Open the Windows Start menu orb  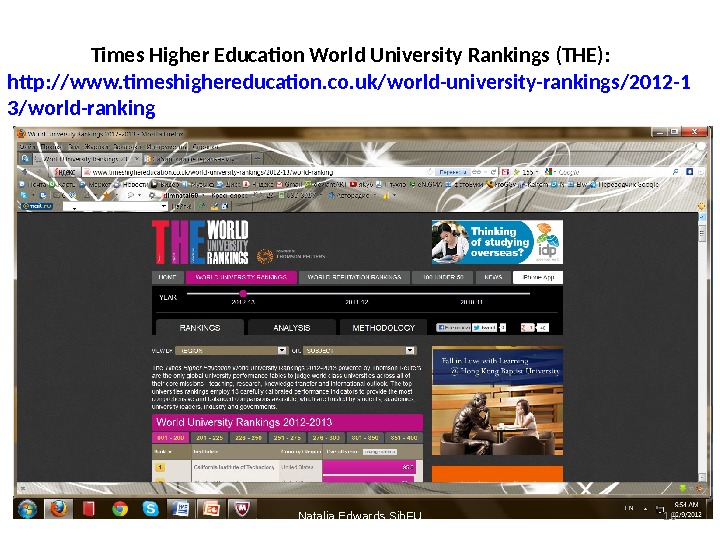coord(27,509)
